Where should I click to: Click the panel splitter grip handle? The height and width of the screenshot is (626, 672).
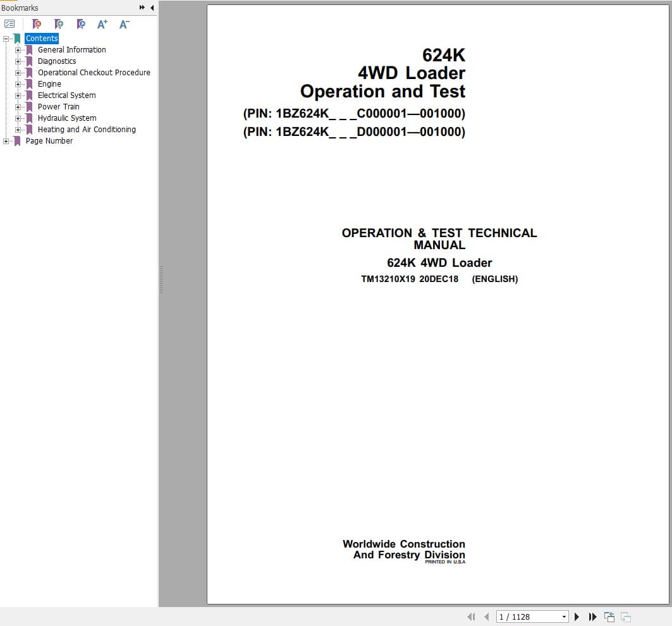pos(162,279)
